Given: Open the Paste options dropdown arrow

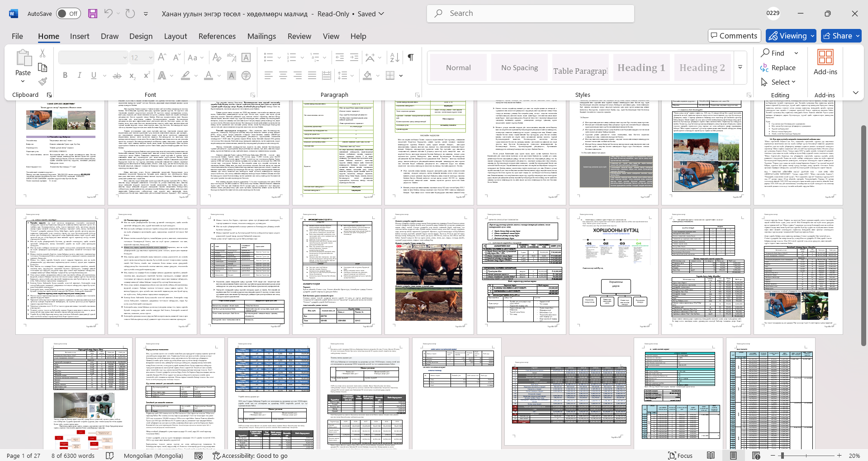Looking at the screenshot, I should 23,81.
